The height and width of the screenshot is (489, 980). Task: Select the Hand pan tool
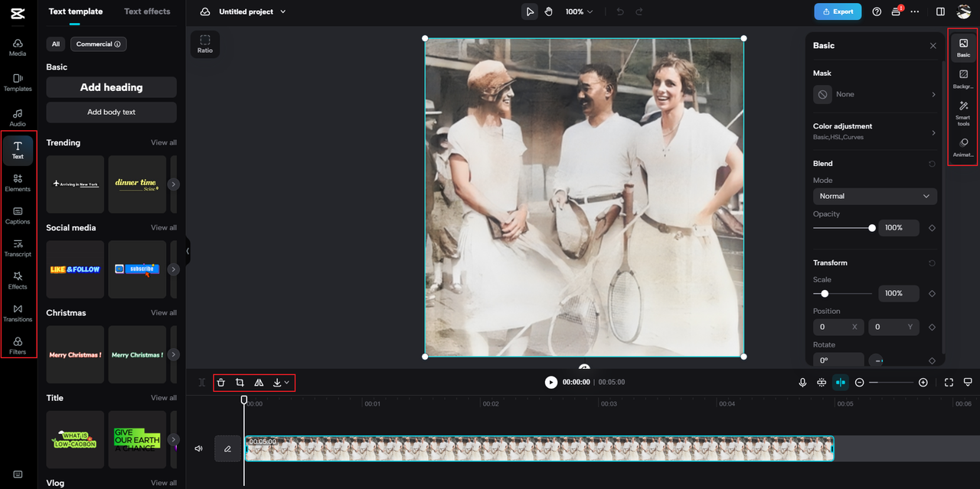point(549,11)
